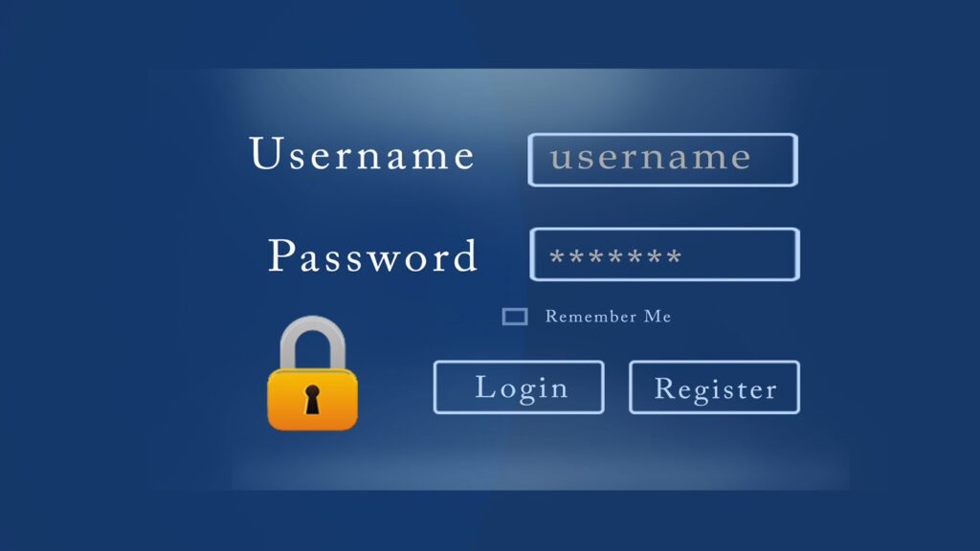Enable Remember Me via its empty square box

(514, 317)
